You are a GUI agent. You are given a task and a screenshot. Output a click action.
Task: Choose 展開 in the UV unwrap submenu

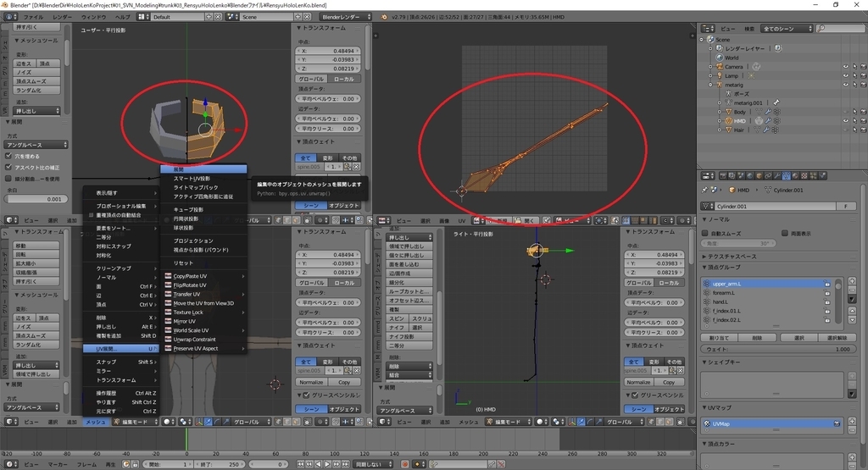coord(203,169)
